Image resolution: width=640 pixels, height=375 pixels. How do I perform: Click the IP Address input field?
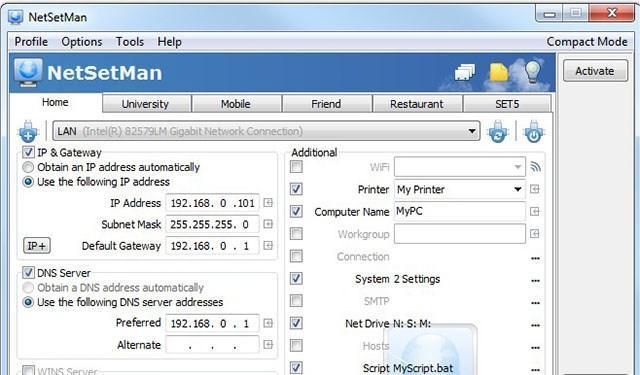coord(212,203)
